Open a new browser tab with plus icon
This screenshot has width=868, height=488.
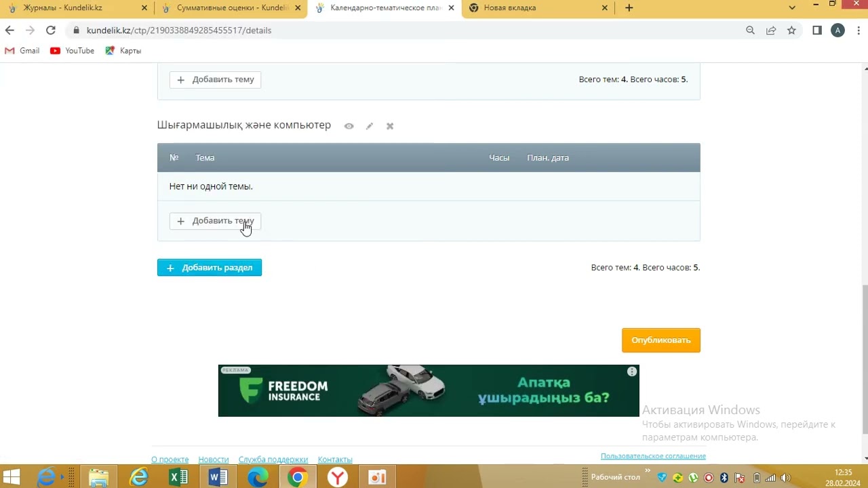[x=629, y=8]
